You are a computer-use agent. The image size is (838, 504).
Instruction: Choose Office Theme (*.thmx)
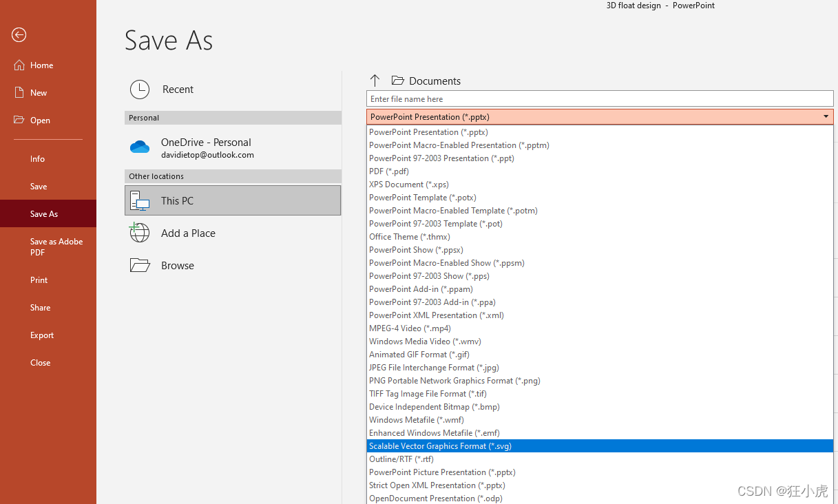[x=600, y=236]
